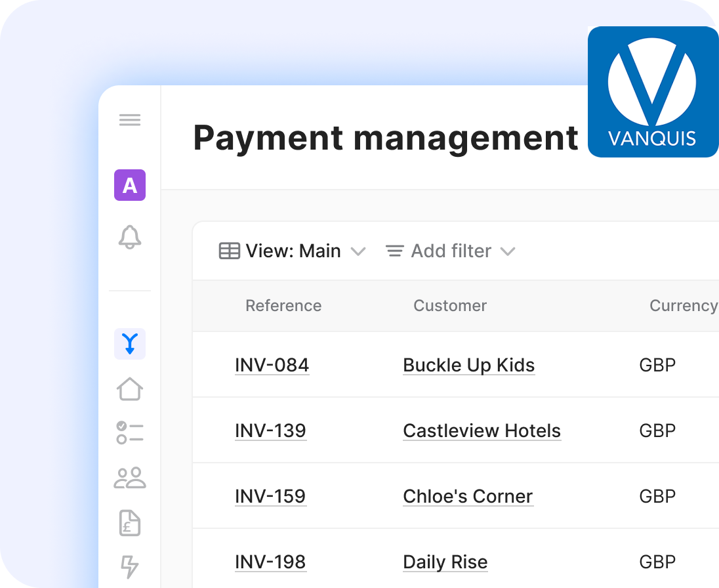Open the Buckle Up Kids customer
Screen dimensions: 719x588
tap(469, 365)
